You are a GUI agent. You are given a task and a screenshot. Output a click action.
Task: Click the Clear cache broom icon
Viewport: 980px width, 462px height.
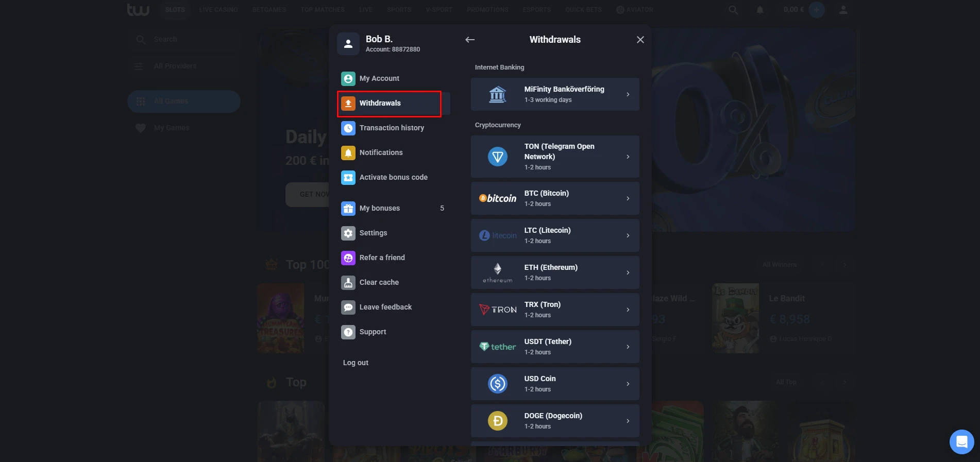click(x=348, y=283)
